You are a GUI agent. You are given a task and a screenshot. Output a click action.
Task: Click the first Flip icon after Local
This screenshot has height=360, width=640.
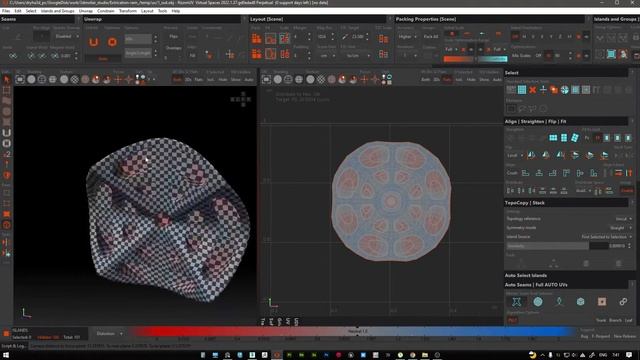tap(531, 155)
